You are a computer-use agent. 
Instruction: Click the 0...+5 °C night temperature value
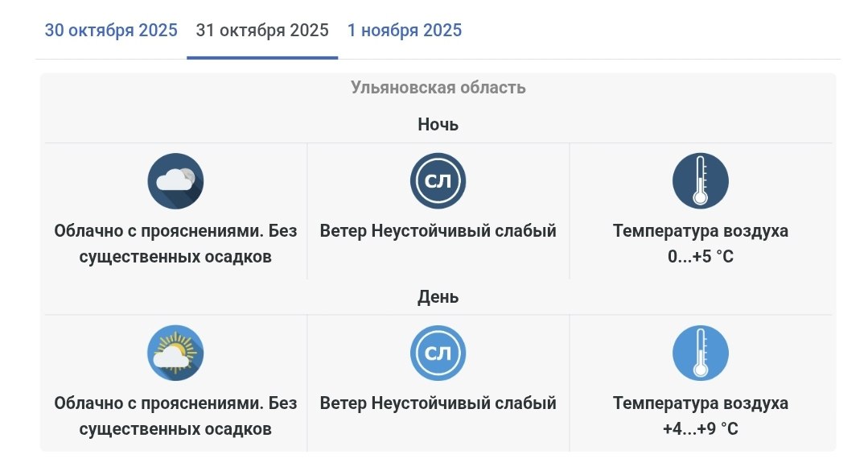tap(700, 258)
